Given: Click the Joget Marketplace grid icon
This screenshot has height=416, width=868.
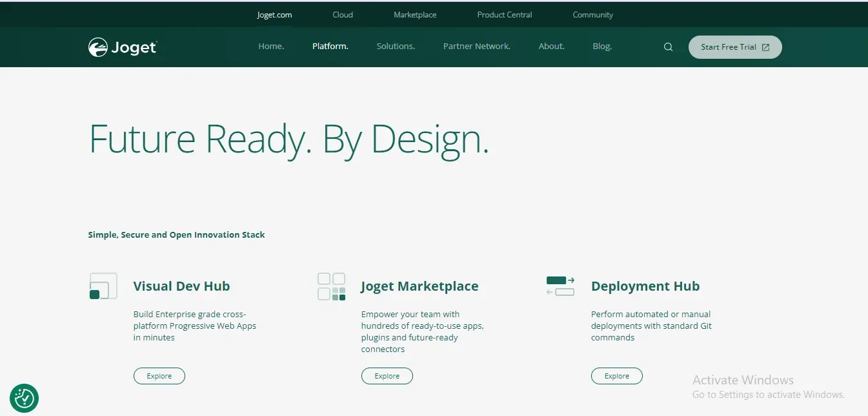Looking at the screenshot, I should (332, 287).
